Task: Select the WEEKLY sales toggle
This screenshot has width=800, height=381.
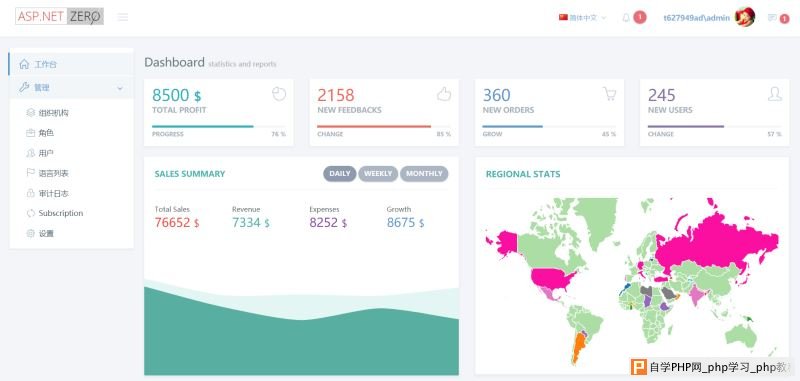Action: [378, 174]
